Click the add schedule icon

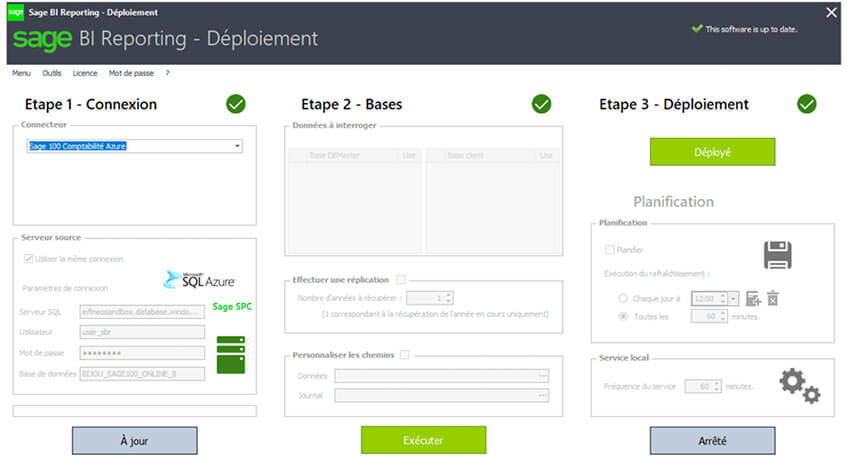point(753,298)
